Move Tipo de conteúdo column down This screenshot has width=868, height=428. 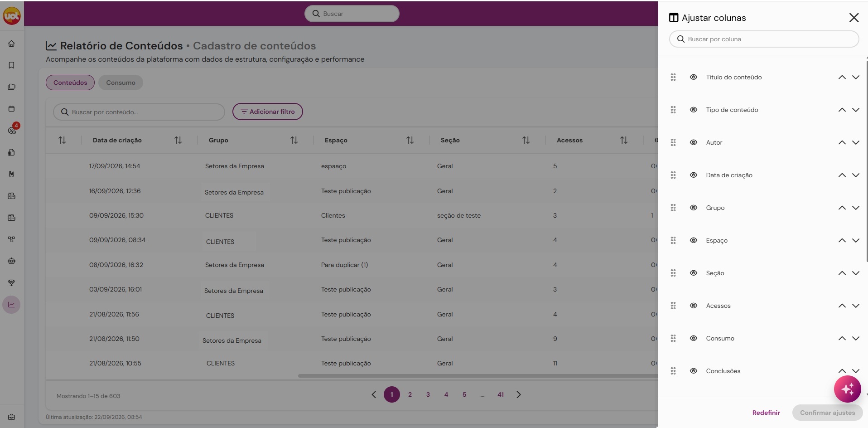click(x=856, y=110)
